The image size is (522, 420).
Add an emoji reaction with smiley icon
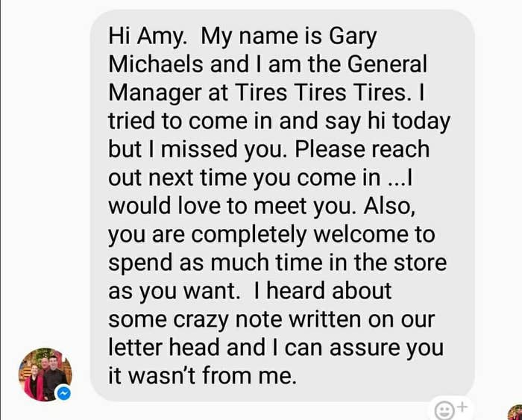point(444,410)
